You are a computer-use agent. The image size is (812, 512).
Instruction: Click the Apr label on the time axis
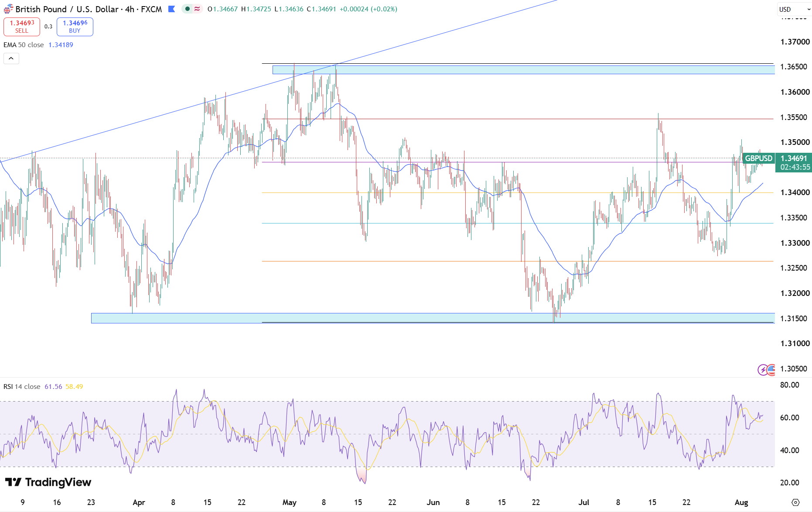[x=139, y=502]
